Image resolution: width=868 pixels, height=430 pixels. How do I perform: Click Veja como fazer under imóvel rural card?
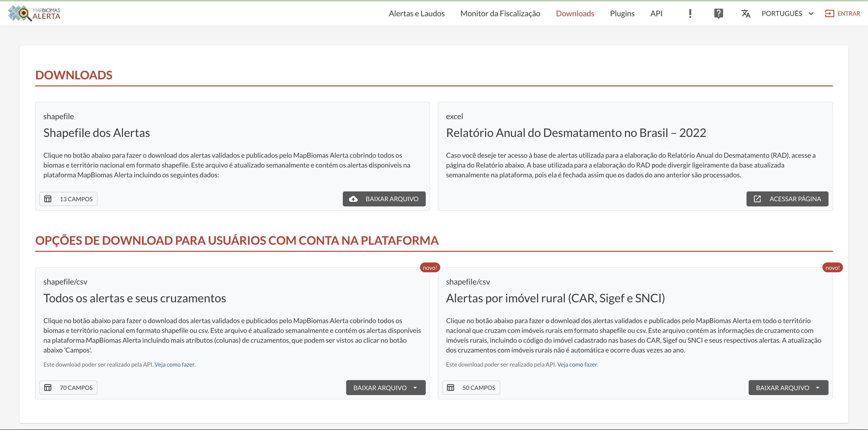point(577,364)
